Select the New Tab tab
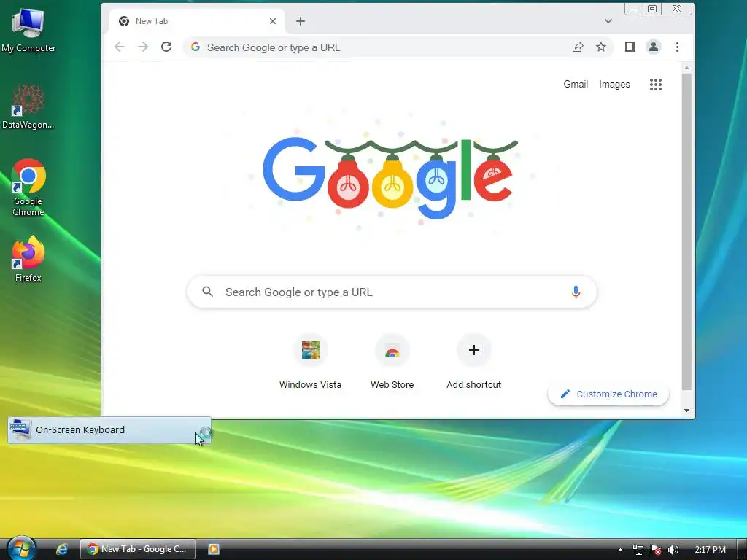747x560 pixels. coord(197,21)
